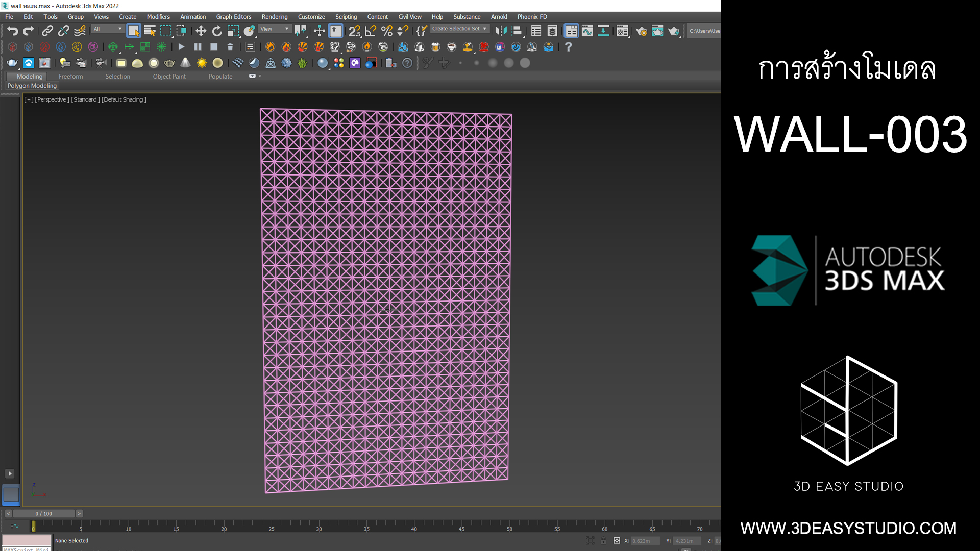Click the Select by Name icon
980x551 pixels.
click(150, 31)
